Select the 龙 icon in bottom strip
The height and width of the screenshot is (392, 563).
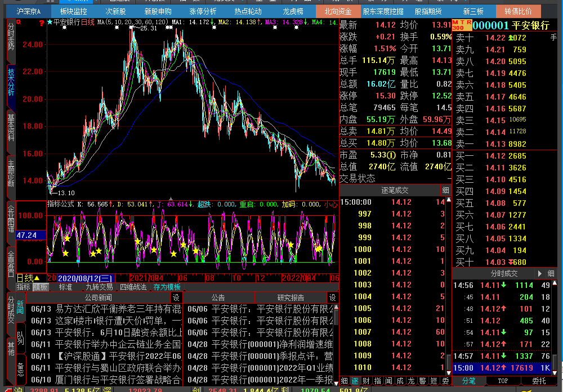click(x=412, y=381)
